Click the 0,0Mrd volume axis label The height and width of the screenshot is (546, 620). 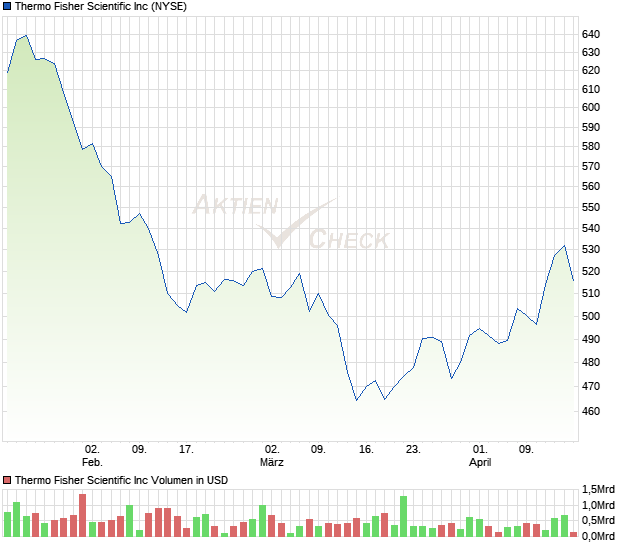coord(598,536)
